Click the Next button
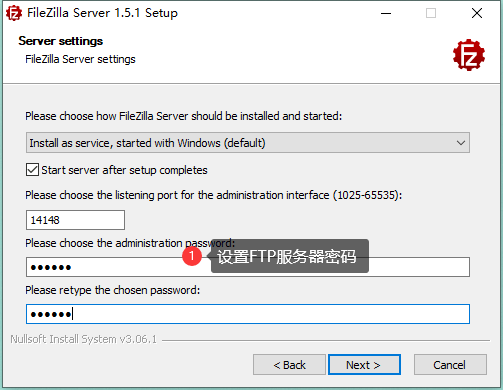 click(364, 365)
